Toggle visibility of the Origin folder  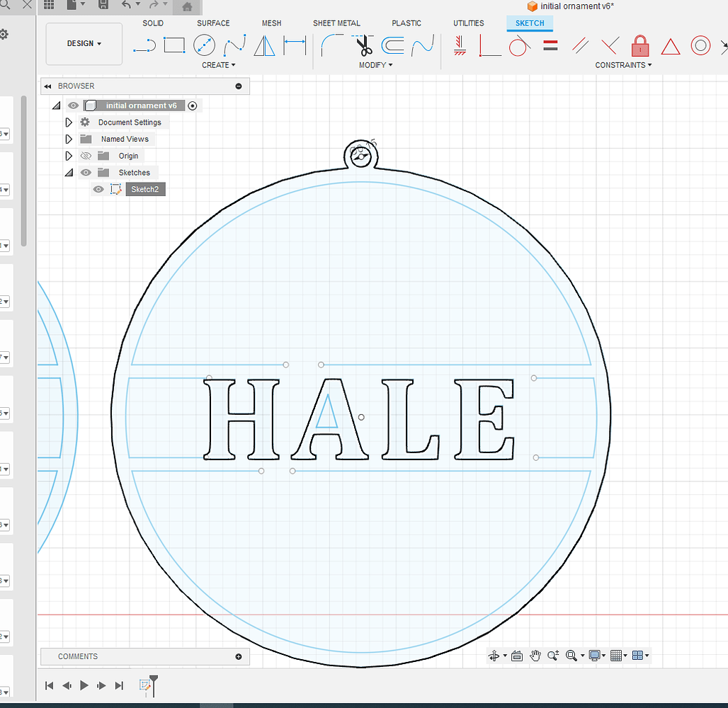click(85, 156)
